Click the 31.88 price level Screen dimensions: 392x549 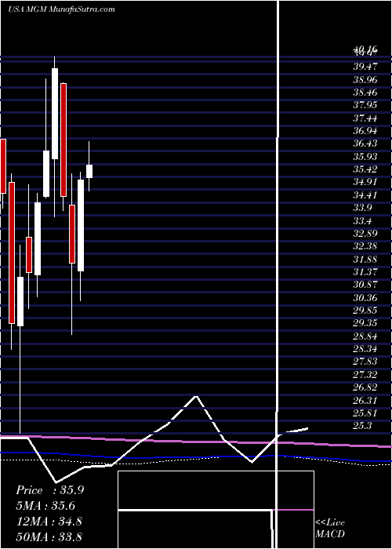pos(365,260)
